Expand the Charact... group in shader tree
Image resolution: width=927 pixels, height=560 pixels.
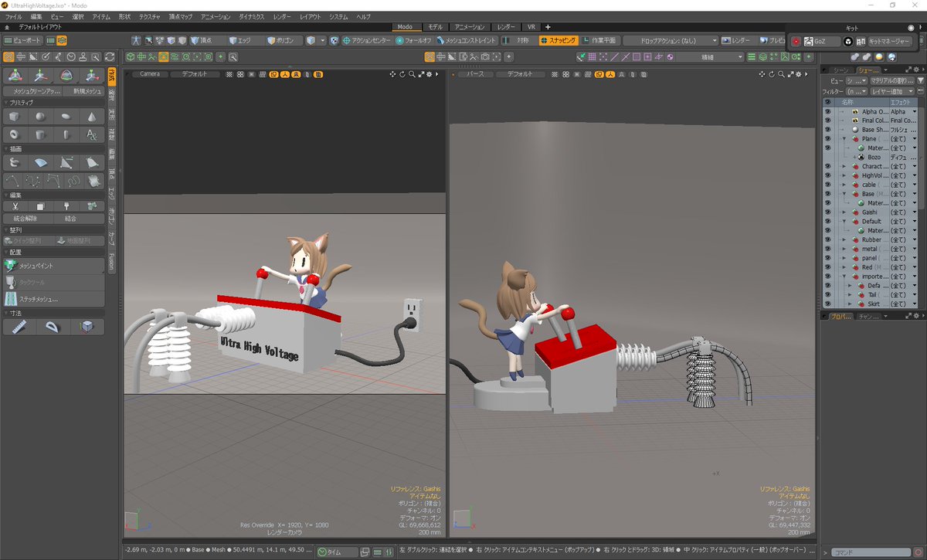844,166
